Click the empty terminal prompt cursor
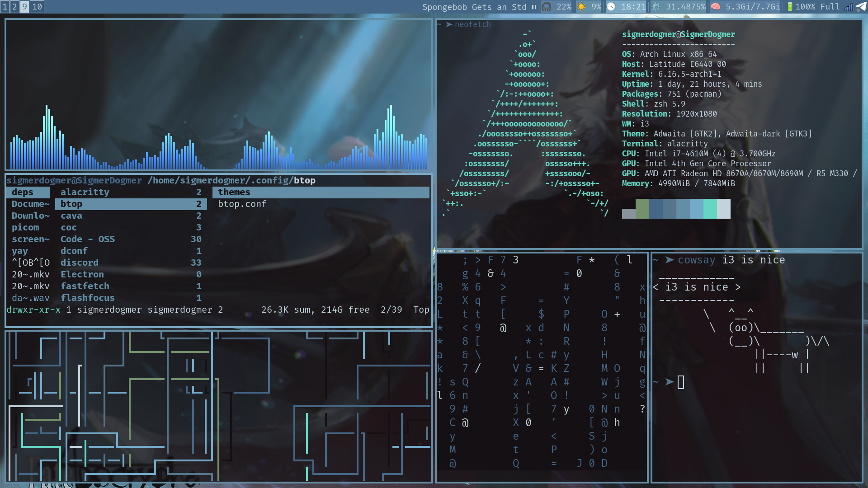Viewport: 868px width, 488px height. [681, 382]
